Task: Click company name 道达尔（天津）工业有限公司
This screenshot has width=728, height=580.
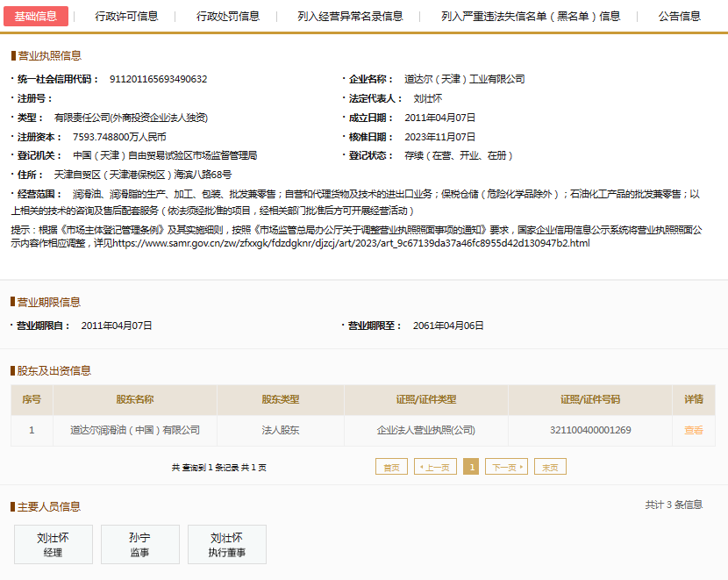Action: click(464, 79)
